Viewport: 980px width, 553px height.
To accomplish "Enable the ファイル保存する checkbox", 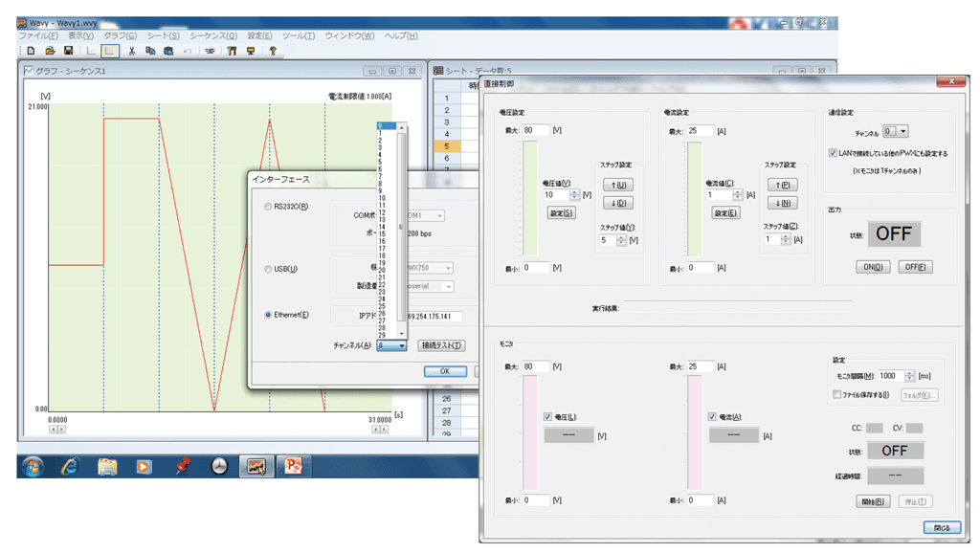I will [x=836, y=394].
